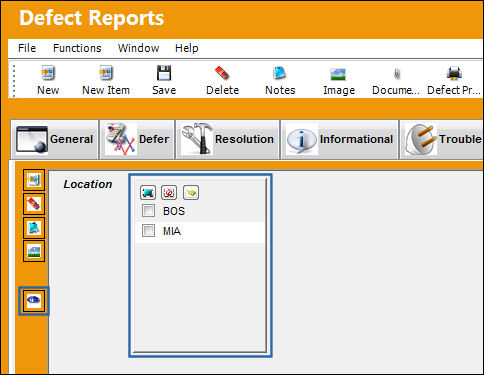Image resolution: width=484 pixels, height=375 pixels.
Task: Open the Functions menu
Action: pos(77,48)
